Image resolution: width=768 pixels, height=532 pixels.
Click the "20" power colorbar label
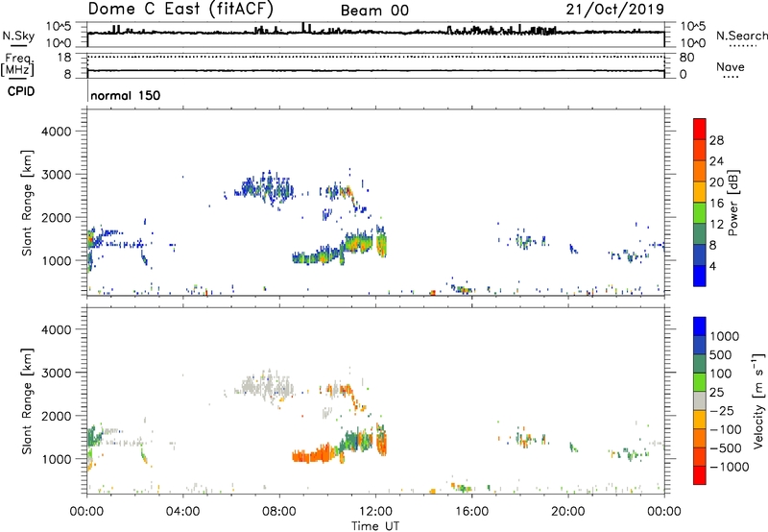[716, 182]
